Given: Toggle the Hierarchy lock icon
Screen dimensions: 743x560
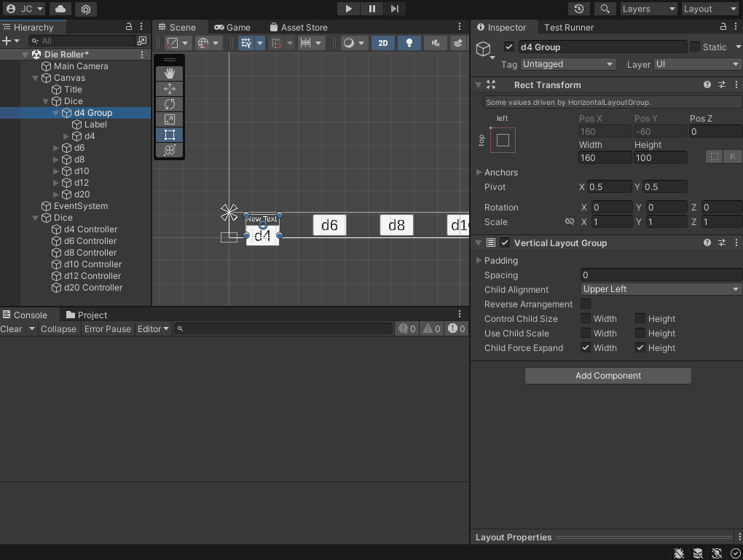Looking at the screenshot, I should [x=128, y=27].
